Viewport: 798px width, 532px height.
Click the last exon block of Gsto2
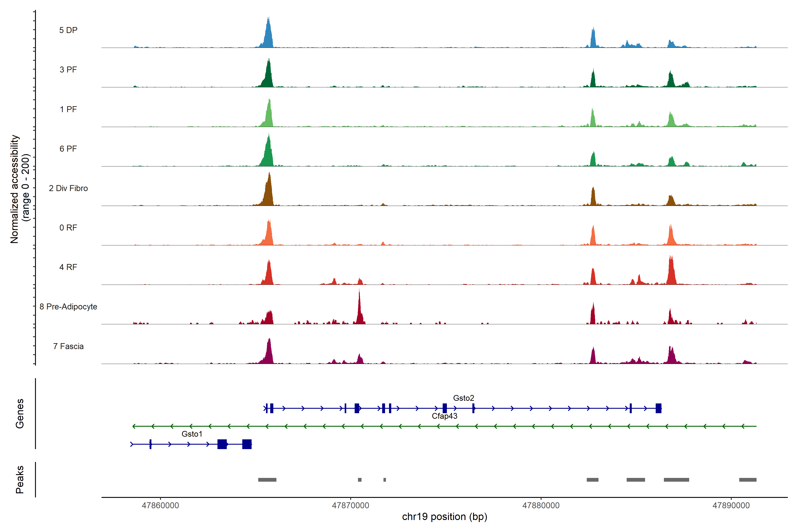pyautogui.click(x=658, y=408)
